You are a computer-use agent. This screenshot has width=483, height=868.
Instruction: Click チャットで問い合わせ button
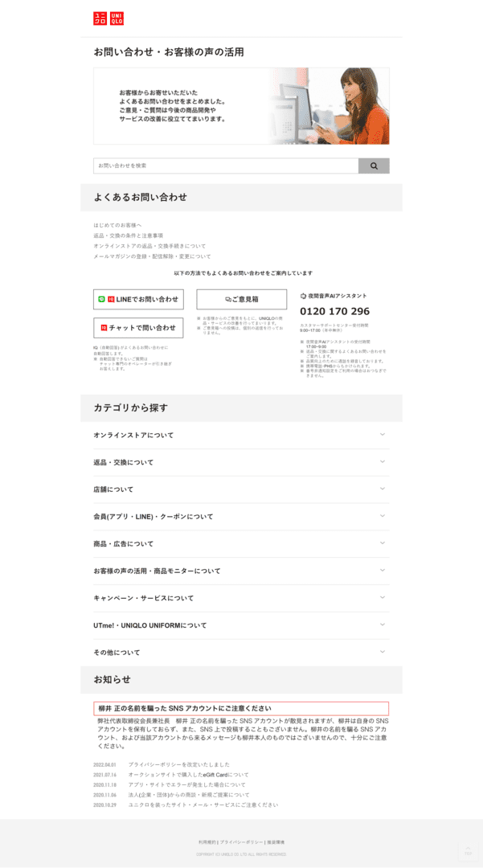[x=138, y=328]
